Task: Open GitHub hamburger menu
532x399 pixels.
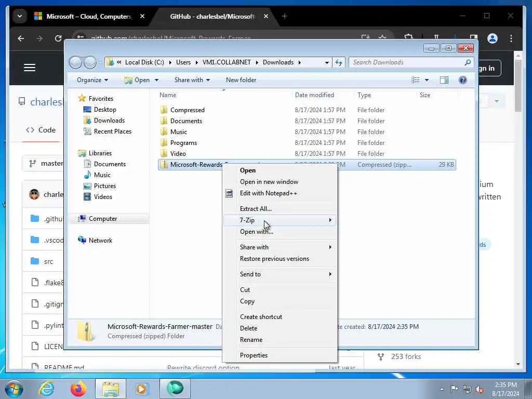Action: 30,68
